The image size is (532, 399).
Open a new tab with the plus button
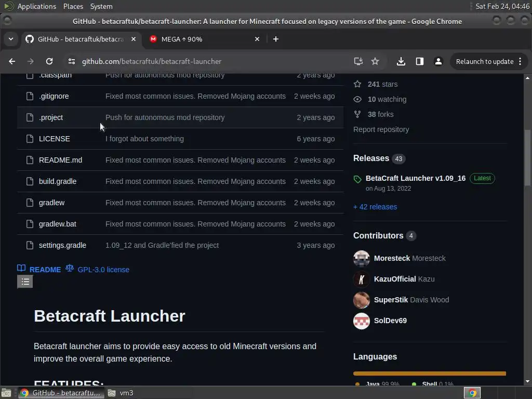tap(276, 39)
